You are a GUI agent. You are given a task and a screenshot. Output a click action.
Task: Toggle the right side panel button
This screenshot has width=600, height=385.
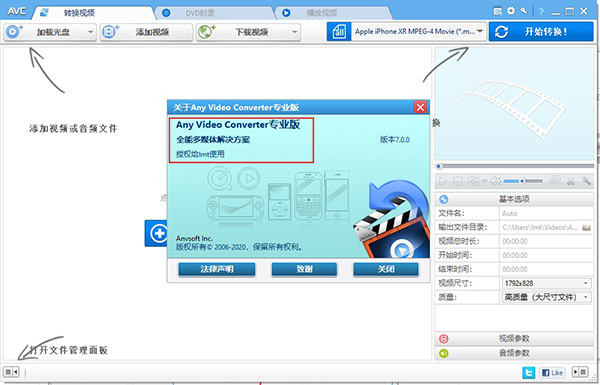[x=580, y=372]
